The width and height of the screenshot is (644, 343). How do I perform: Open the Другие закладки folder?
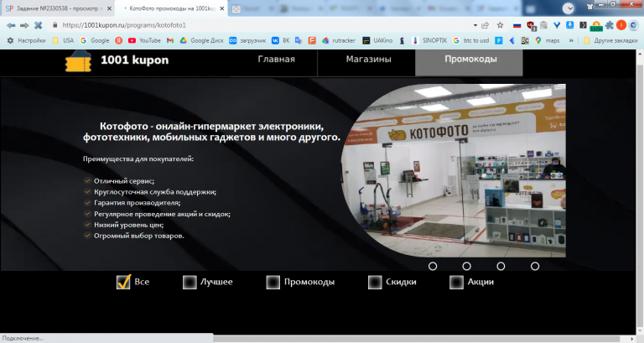pos(610,40)
